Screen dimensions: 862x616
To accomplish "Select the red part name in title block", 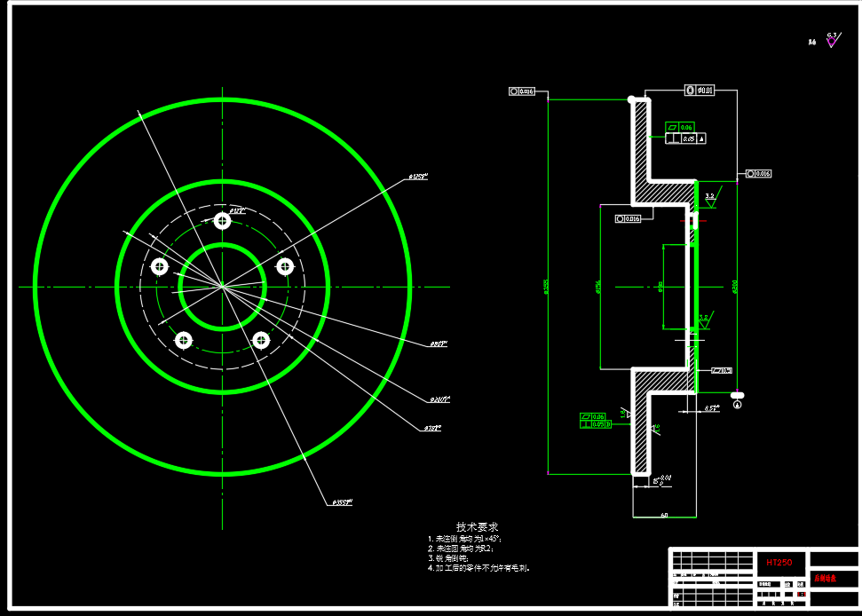I will pos(825,578).
